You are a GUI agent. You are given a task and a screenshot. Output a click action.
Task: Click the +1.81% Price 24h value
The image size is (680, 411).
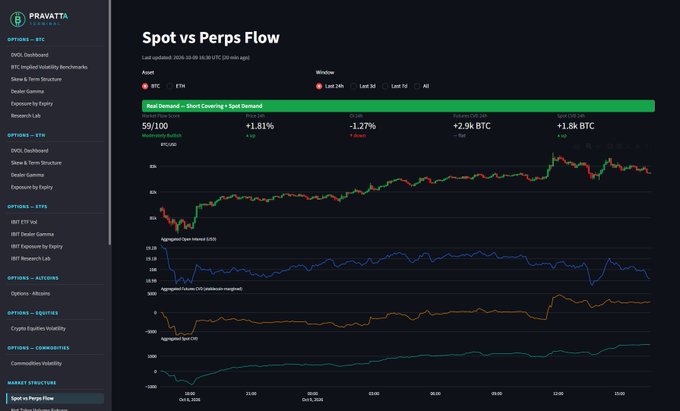260,126
